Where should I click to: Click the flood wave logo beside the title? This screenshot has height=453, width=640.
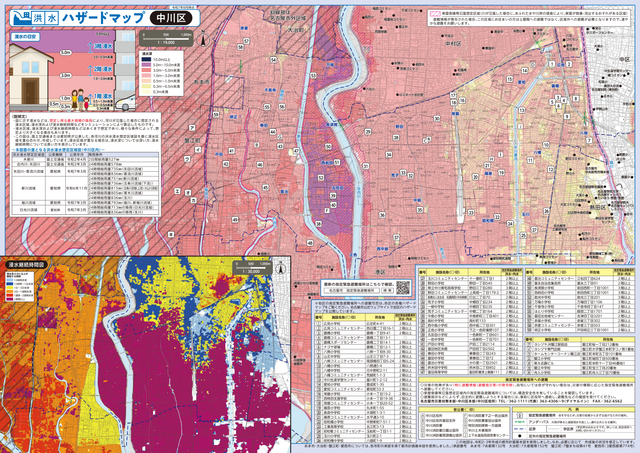pos(21,18)
